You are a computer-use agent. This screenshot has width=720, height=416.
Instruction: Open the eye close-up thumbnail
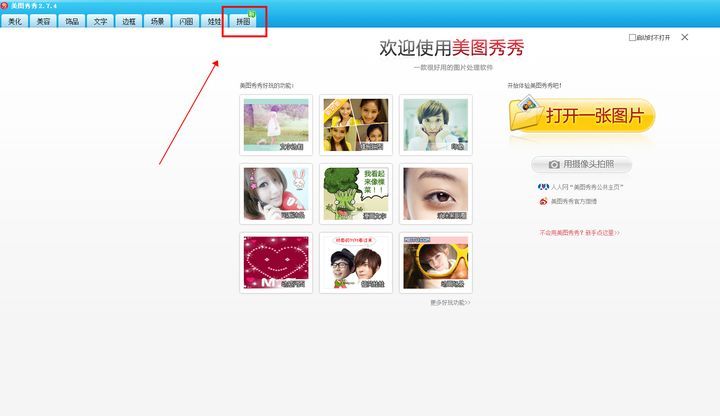(x=436, y=194)
